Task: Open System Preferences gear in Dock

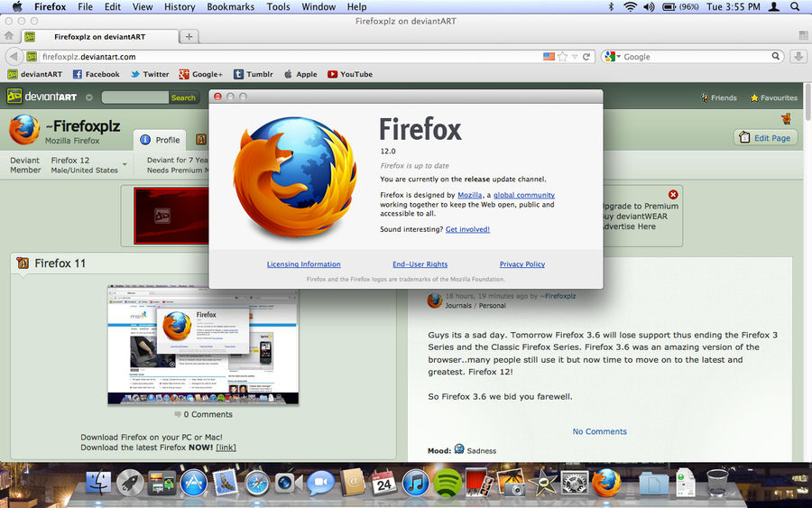Action: [575, 483]
